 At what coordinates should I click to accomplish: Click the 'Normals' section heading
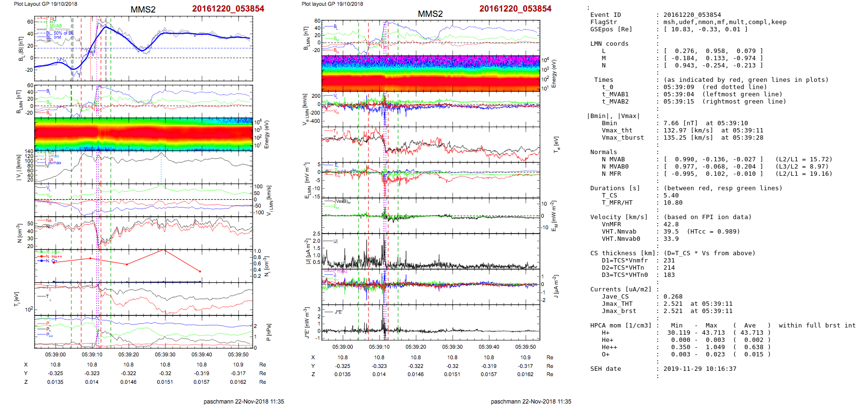click(x=604, y=152)
